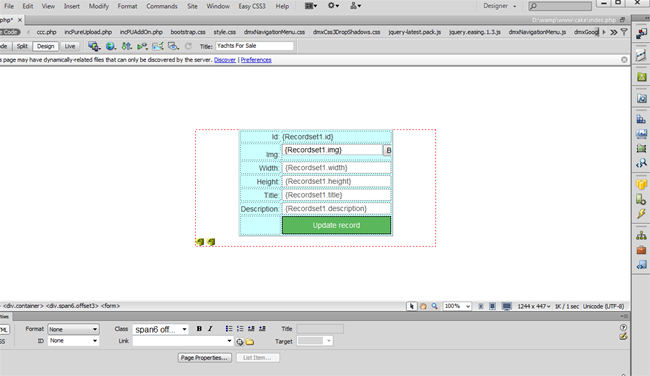Open the Format dropdown in Properties
The image size is (650, 376).
[73, 329]
